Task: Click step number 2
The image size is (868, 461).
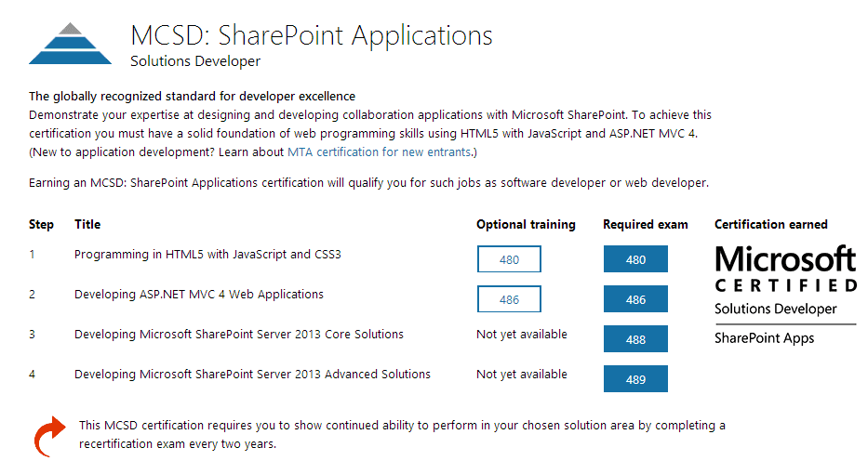Action: [x=33, y=294]
